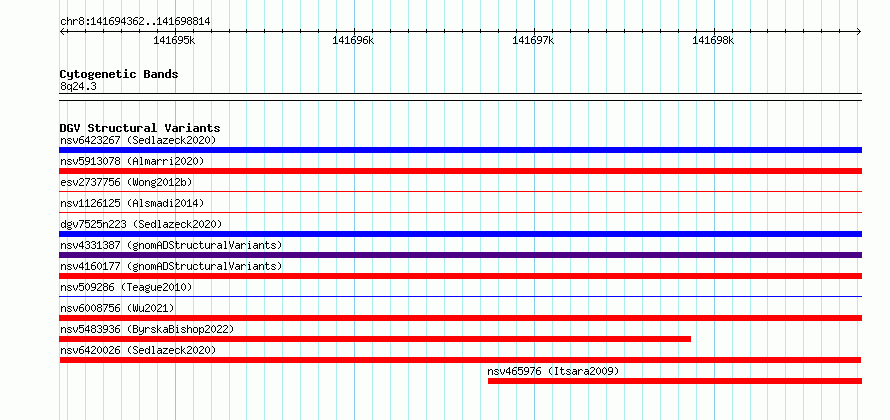Click the 141695k ruler label
This screenshot has width=890, height=420.
pyautogui.click(x=174, y=40)
